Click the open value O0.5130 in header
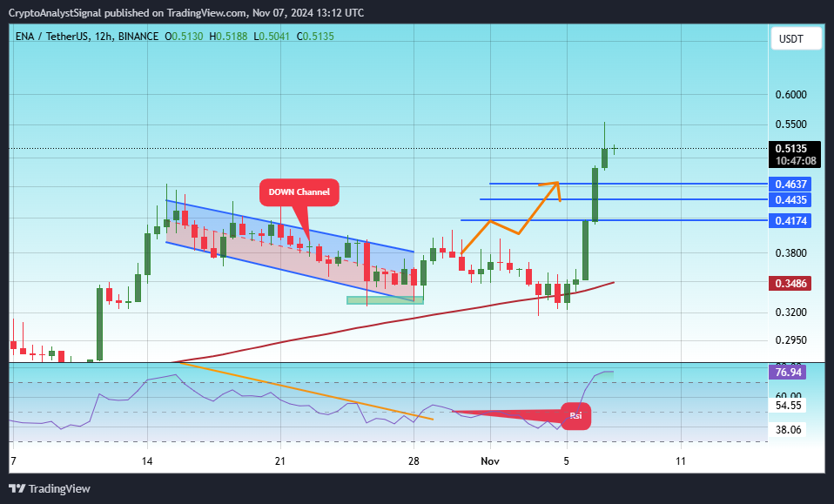Viewport: 834px width, 504px height. pos(184,37)
